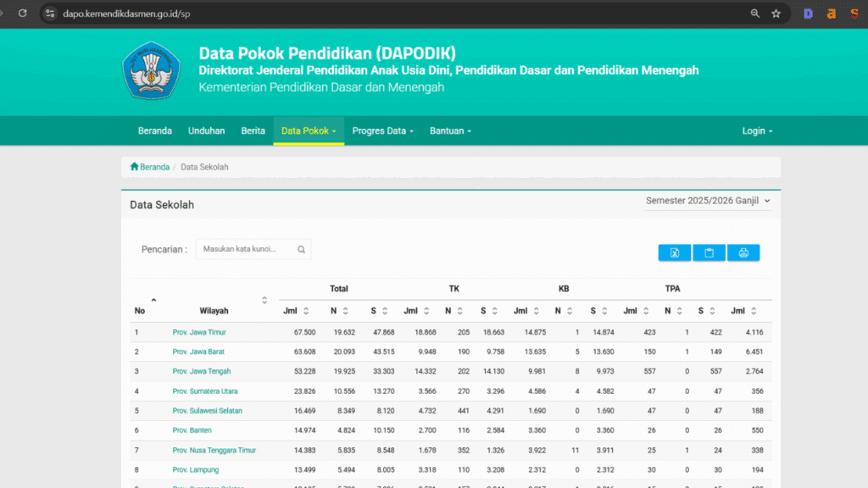Click the Login button
Screen dimensions: 868x488
[x=756, y=130]
